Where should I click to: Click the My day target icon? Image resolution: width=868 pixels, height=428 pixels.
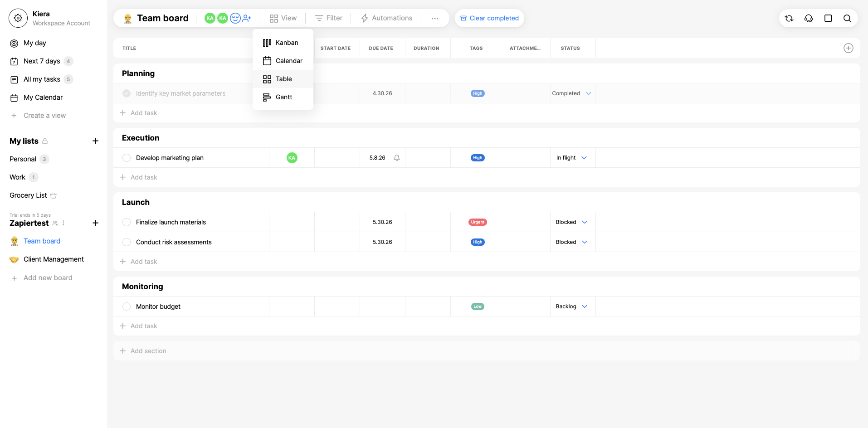coord(15,43)
